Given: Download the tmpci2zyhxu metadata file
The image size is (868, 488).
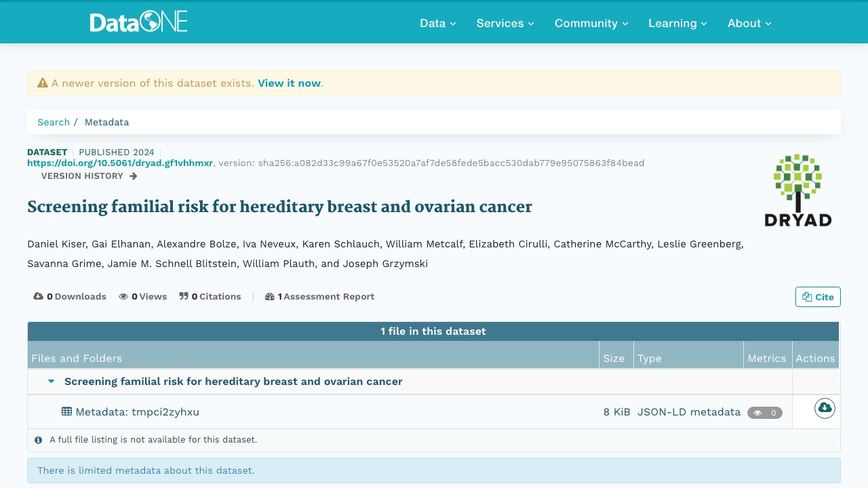Looking at the screenshot, I should 825,408.
